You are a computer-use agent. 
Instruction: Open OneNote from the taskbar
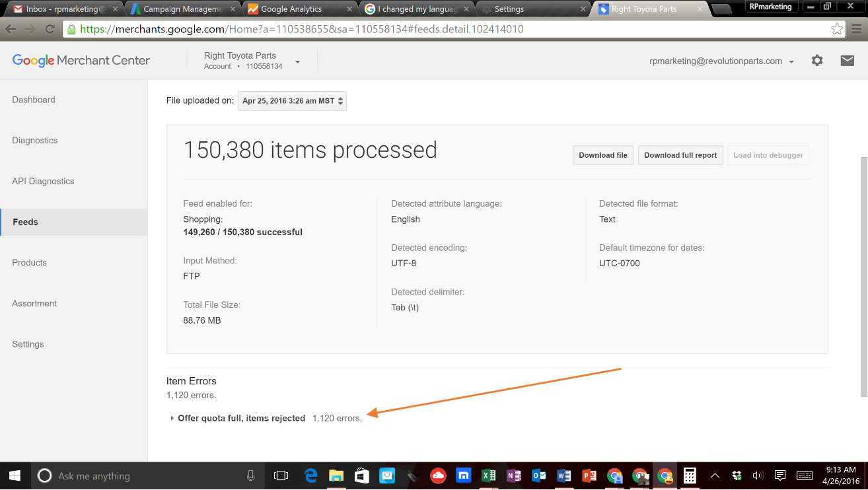(x=514, y=475)
